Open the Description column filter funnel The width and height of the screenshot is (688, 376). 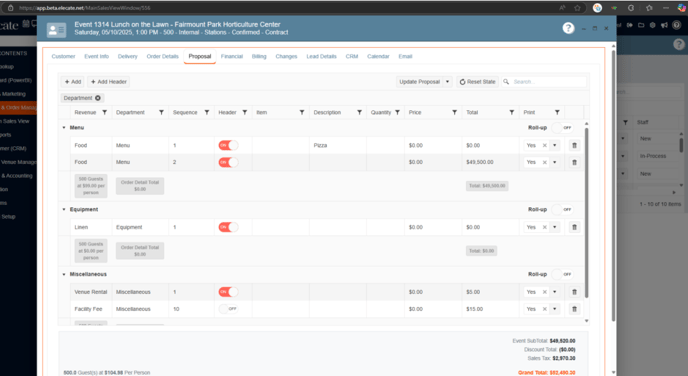(359, 112)
